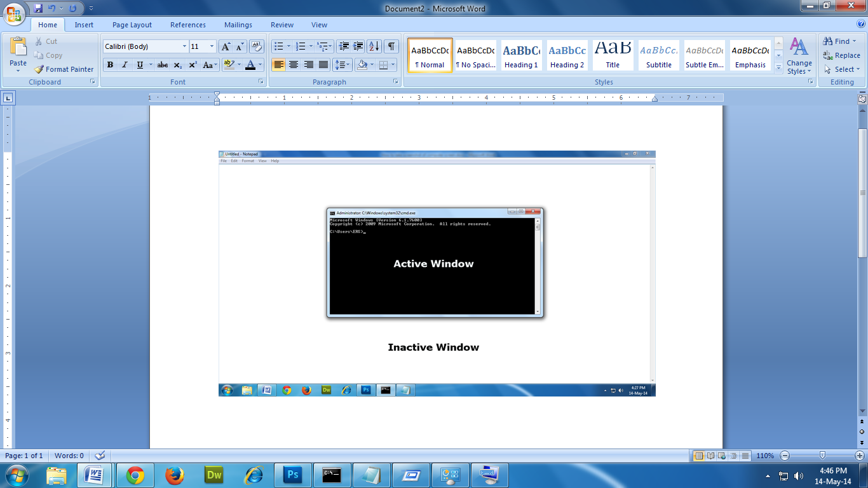868x488 pixels.
Task: Expand the multilevel list options
Action: pyautogui.click(x=325, y=46)
